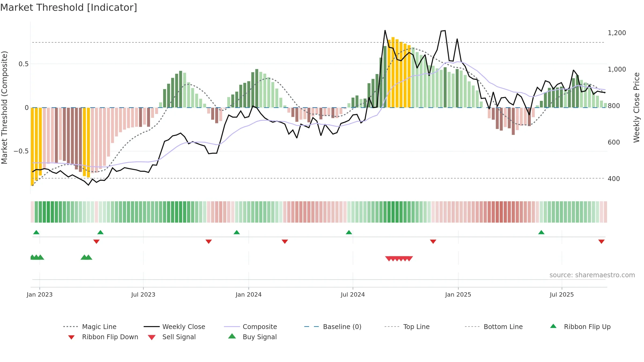Screen dimensions: 644x362
Task: Click the Weekly Close Price axis title
Action: point(636,108)
